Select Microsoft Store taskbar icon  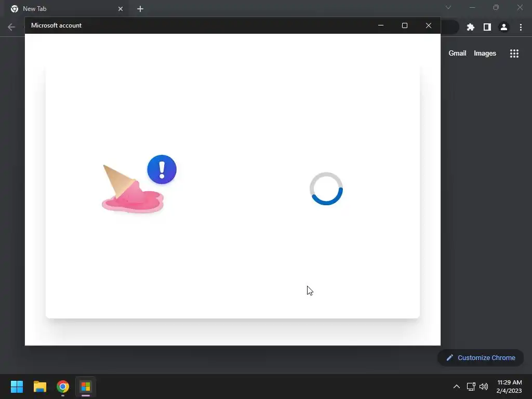(x=86, y=387)
